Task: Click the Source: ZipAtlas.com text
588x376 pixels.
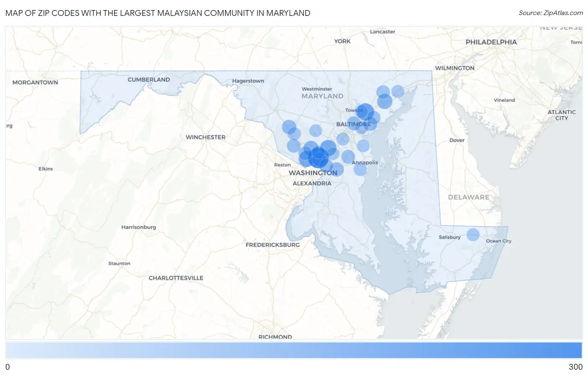Action: point(551,13)
